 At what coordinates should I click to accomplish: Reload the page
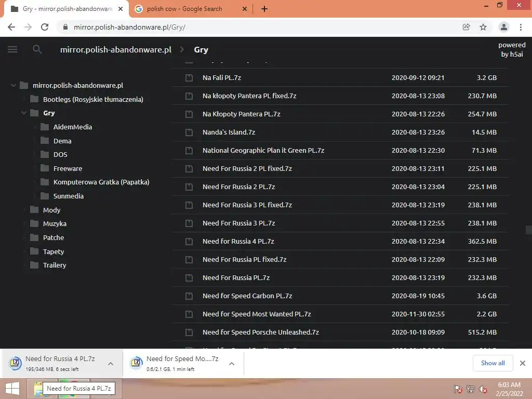(x=45, y=27)
